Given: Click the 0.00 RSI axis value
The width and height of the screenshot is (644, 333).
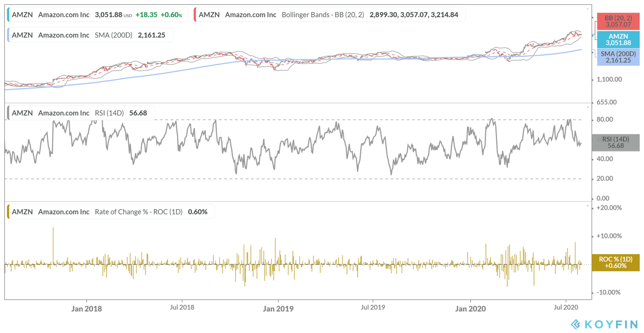Looking at the screenshot, I should [x=603, y=198].
